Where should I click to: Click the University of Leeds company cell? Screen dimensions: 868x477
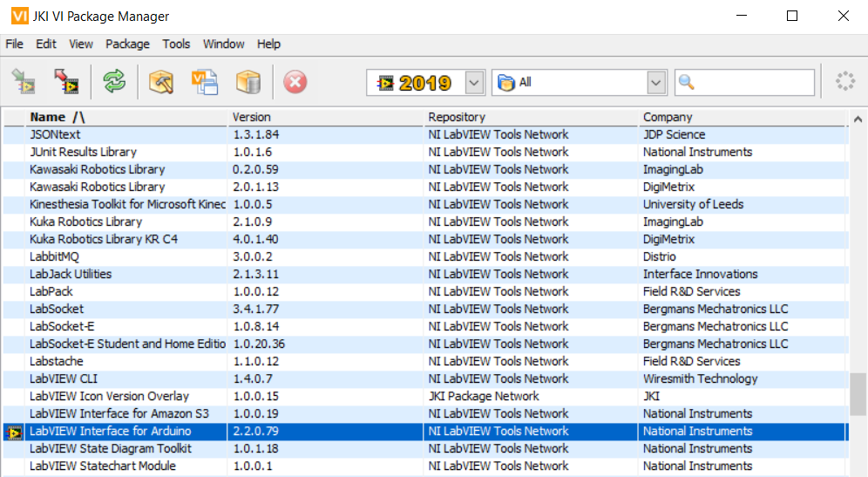(743, 204)
